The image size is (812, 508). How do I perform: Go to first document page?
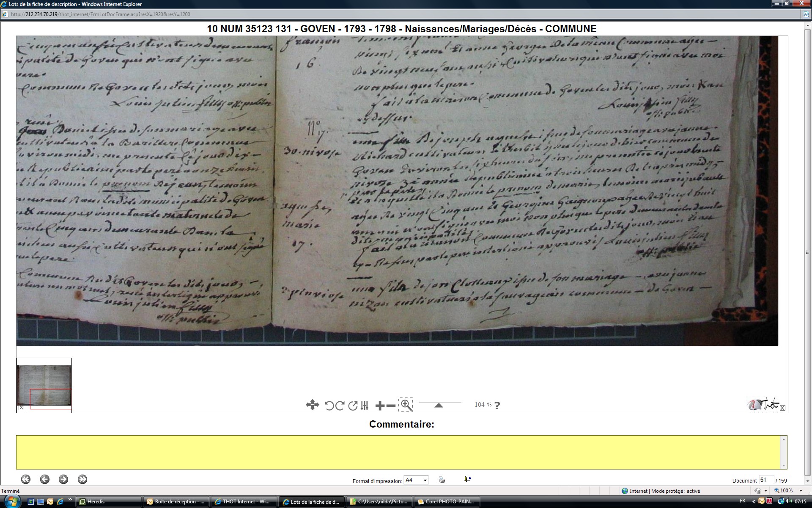tap(26, 479)
